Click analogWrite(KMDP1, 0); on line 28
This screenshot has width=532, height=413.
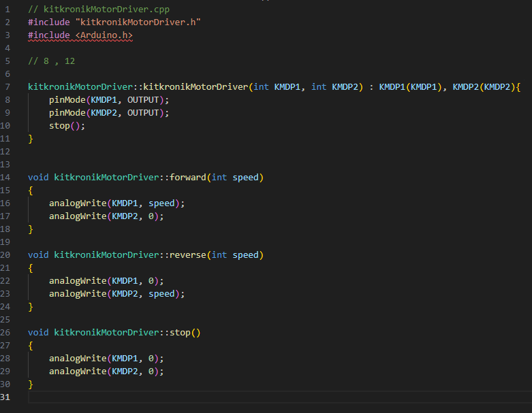point(106,359)
